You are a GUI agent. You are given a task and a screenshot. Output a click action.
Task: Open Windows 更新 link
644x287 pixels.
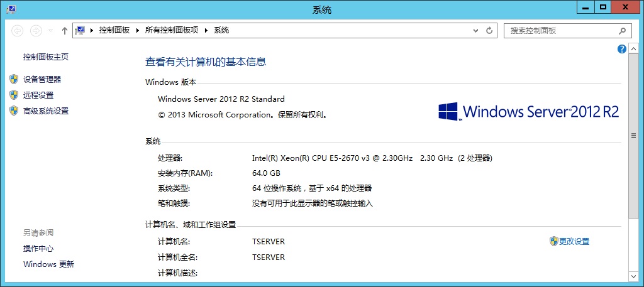pos(49,264)
